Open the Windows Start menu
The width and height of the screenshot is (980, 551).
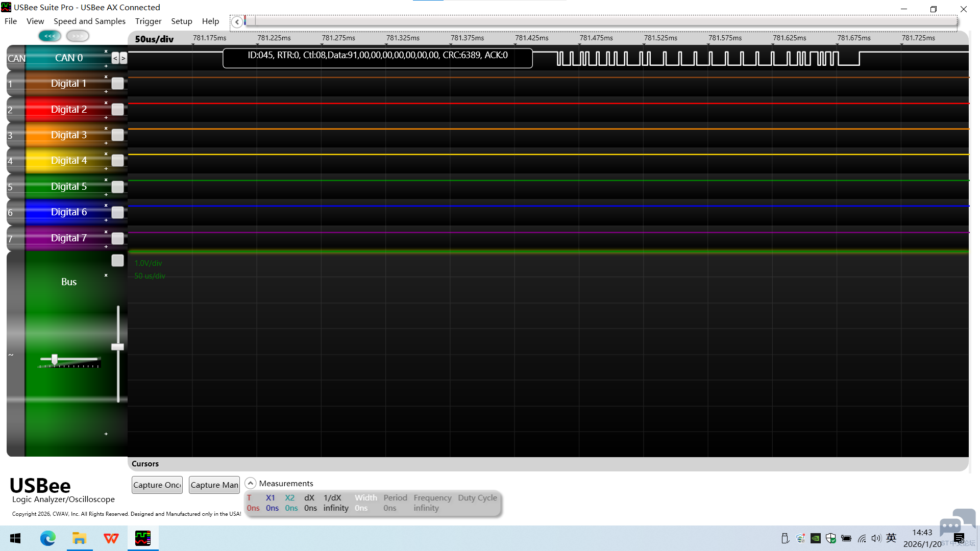pyautogui.click(x=15, y=538)
